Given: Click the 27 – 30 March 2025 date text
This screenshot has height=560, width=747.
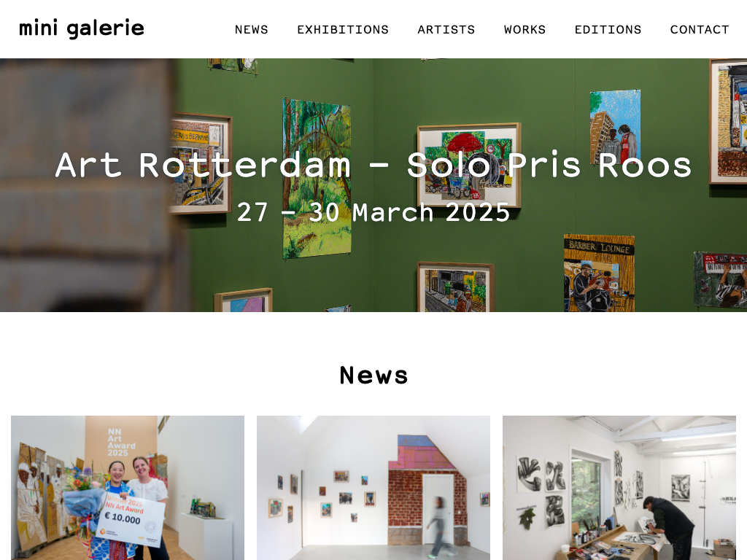Looking at the screenshot, I should 373,212.
